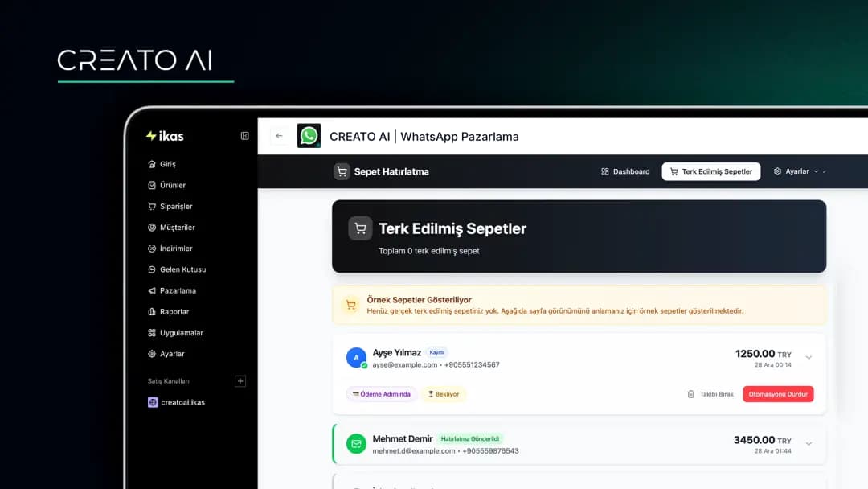Viewport: 868px width, 489px height.
Task: Open Siparişler in the sidebar
Action: pyautogui.click(x=175, y=207)
